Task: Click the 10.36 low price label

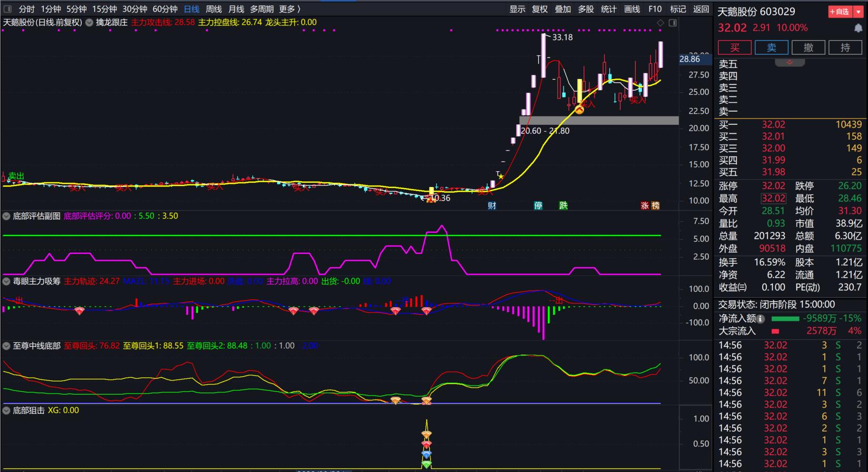Action: click(x=440, y=198)
